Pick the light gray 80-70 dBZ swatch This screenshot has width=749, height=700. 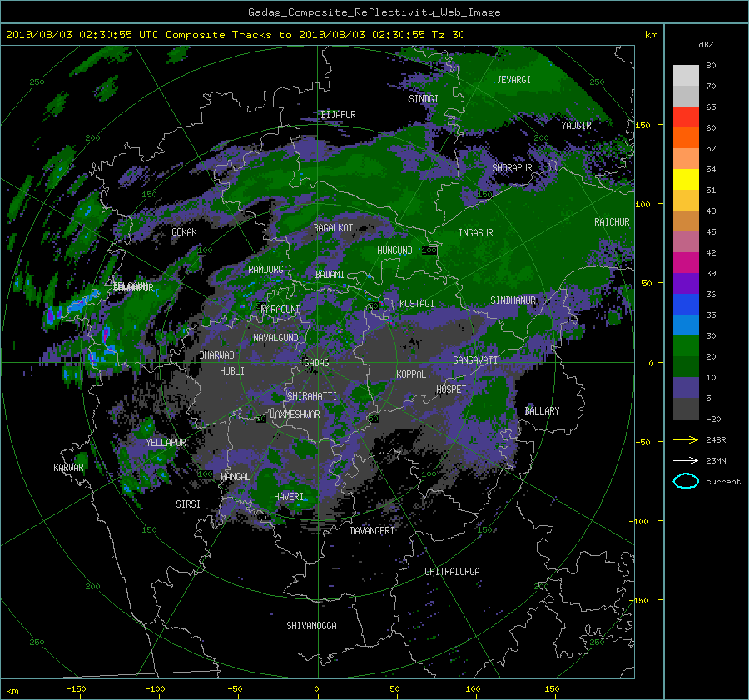pyautogui.click(x=686, y=76)
